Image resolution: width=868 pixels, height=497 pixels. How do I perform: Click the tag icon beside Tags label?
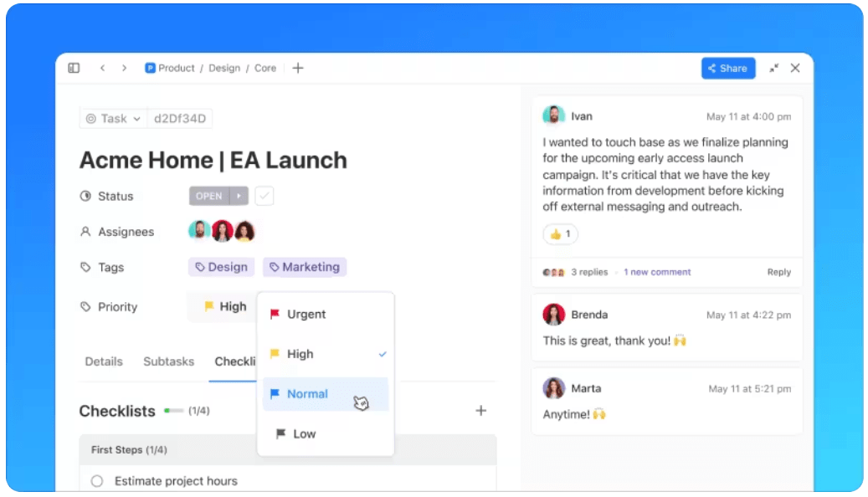pos(85,267)
